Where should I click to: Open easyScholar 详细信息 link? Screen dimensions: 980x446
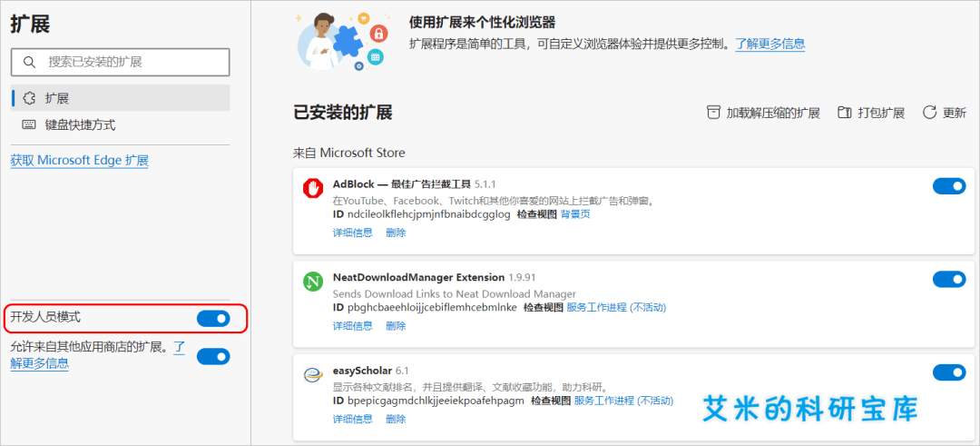pyautogui.click(x=352, y=419)
